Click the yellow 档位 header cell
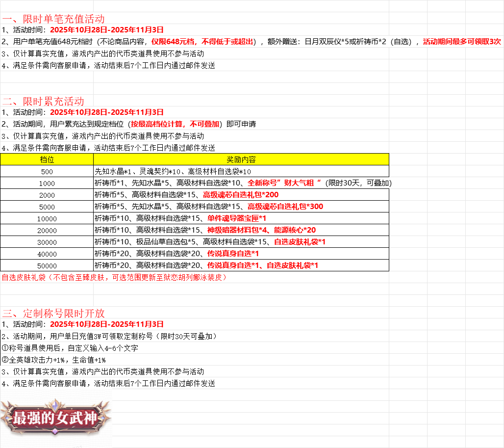The image size is (504, 448). (47, 159)
